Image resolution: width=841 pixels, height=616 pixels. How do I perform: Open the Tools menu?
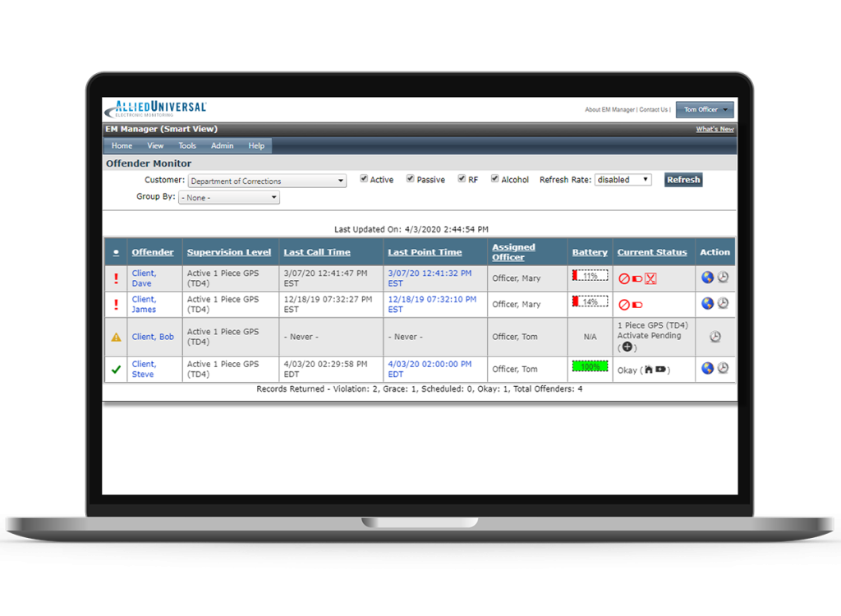coord(186,145)
